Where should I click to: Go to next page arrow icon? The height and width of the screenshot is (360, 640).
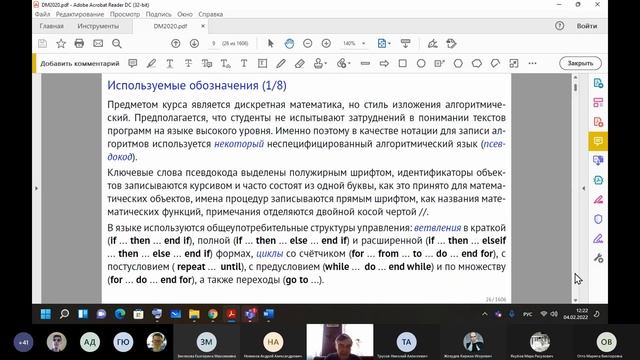(x=194, y=43)
